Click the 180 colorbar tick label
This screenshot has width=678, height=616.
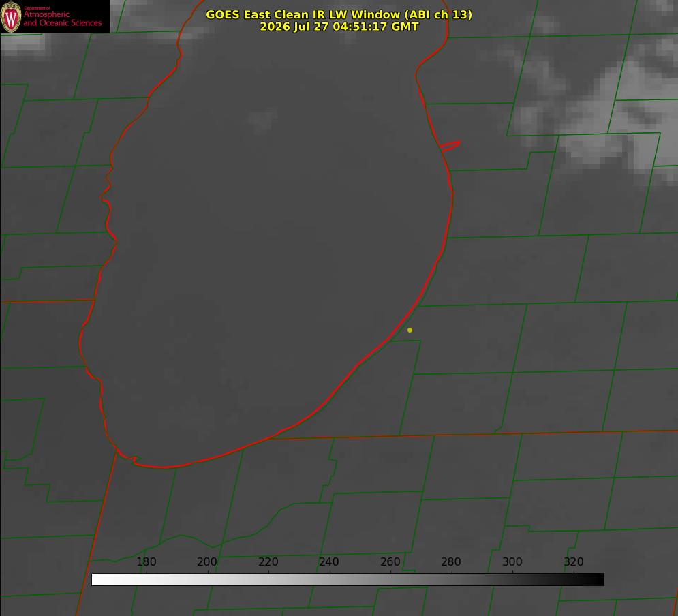point(147,561)
